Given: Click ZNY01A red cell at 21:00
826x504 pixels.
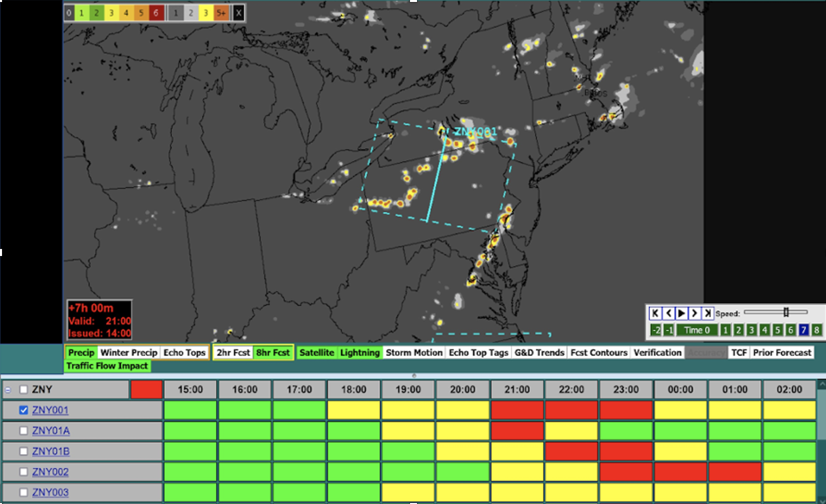Looking at the screenshot, I should [517, 431].
